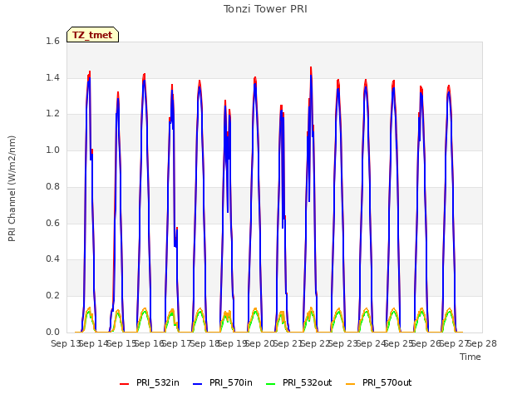Click the orange PRI_570out legend swatch

351,384
